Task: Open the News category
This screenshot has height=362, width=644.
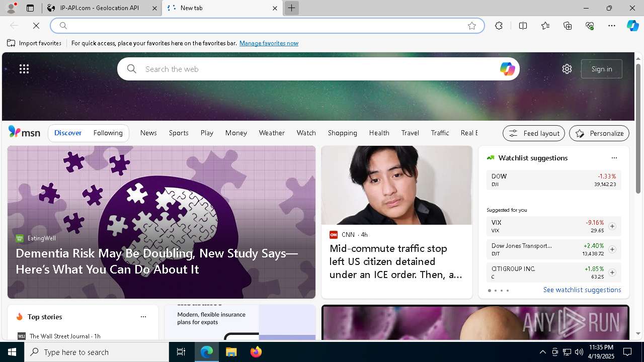Action: 148,133
